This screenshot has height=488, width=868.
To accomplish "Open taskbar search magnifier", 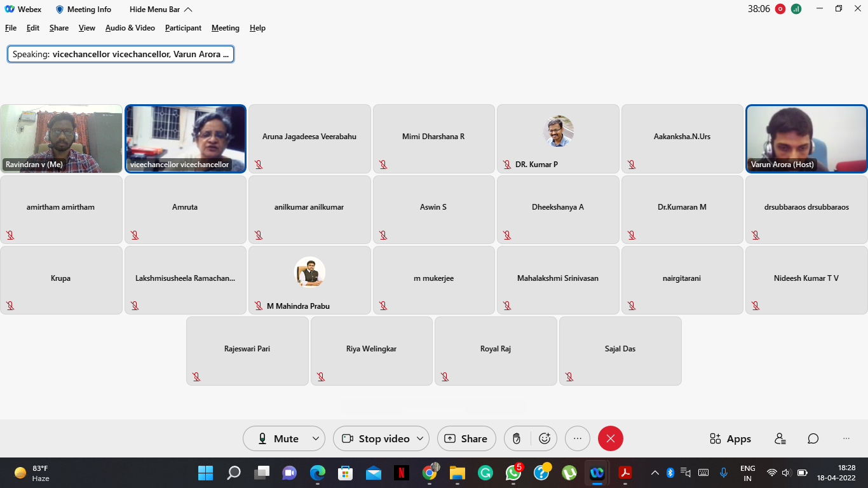I will (234, 473).
